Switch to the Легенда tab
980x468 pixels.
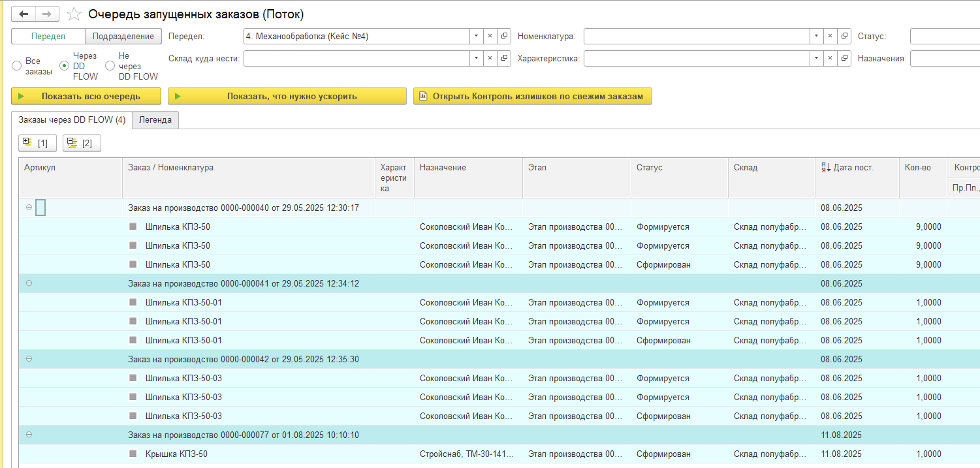click(155, 120)
